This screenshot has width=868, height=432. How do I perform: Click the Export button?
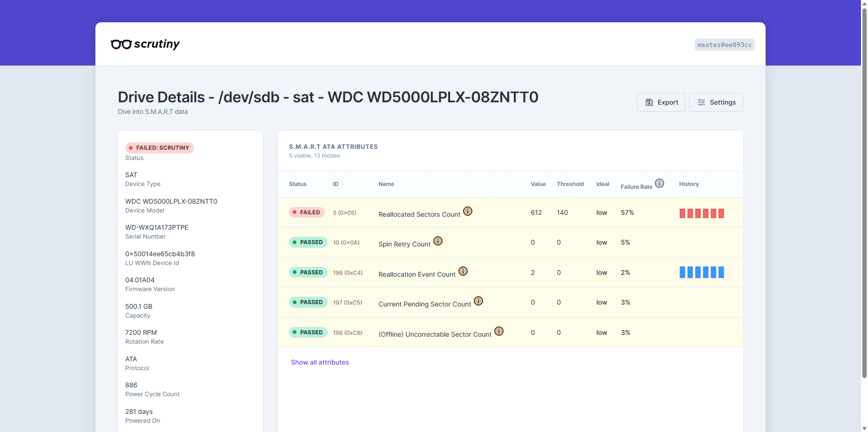[x=661, y=102]
